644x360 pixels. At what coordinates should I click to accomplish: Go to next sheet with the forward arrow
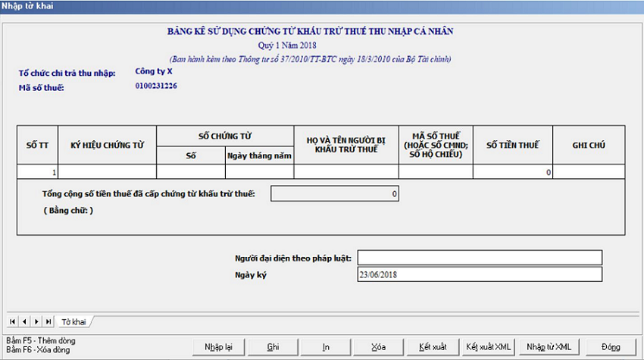point(36,322)
